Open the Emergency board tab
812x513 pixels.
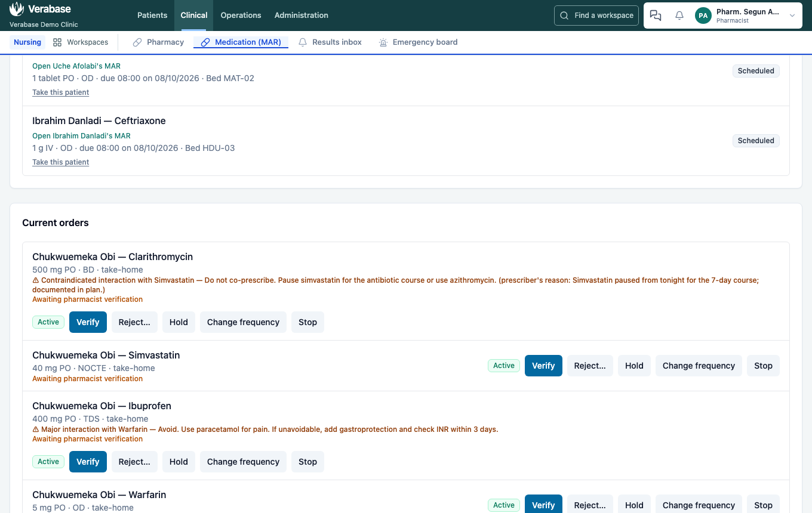pyautogui.click(x=418, y=42)
